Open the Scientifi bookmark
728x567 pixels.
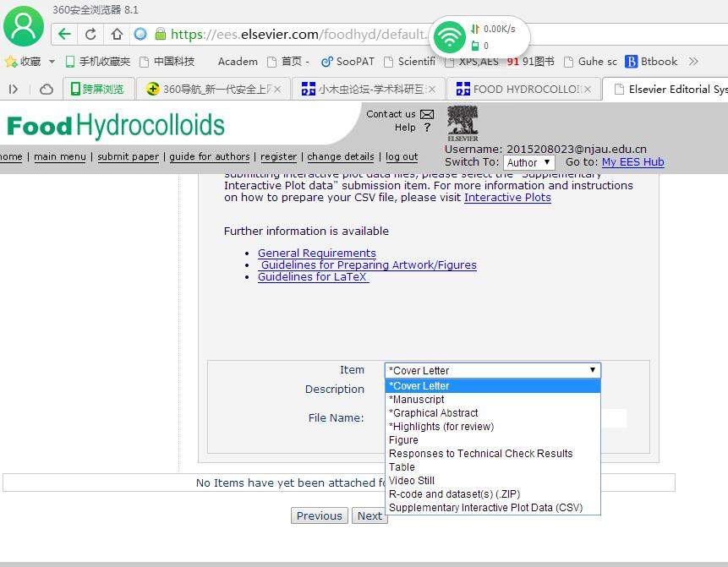coord(410,61)
